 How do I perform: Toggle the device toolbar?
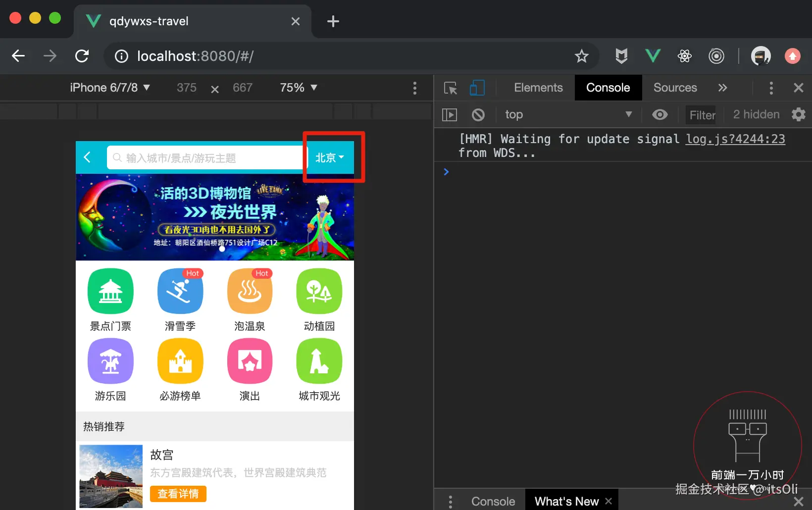(x=477, y=88)
